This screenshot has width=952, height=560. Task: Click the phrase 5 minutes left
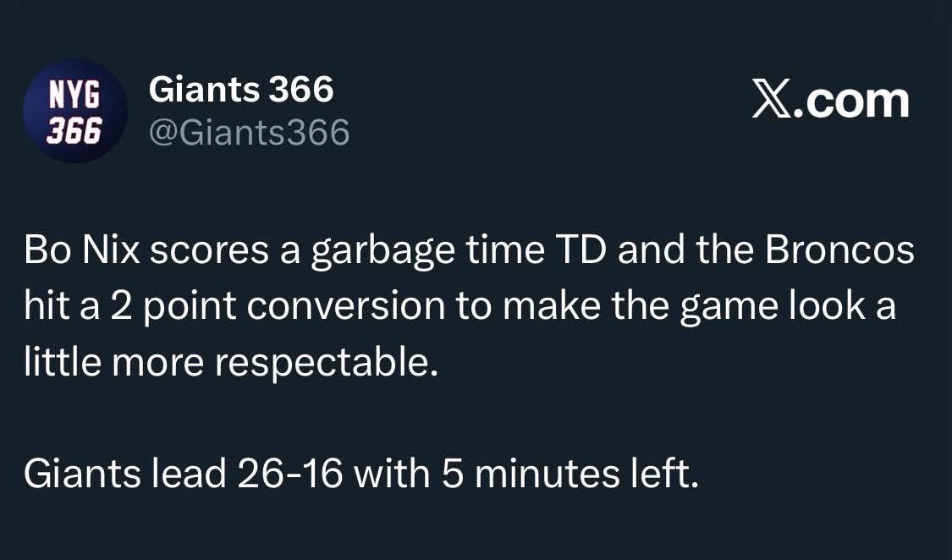[570, 473]
